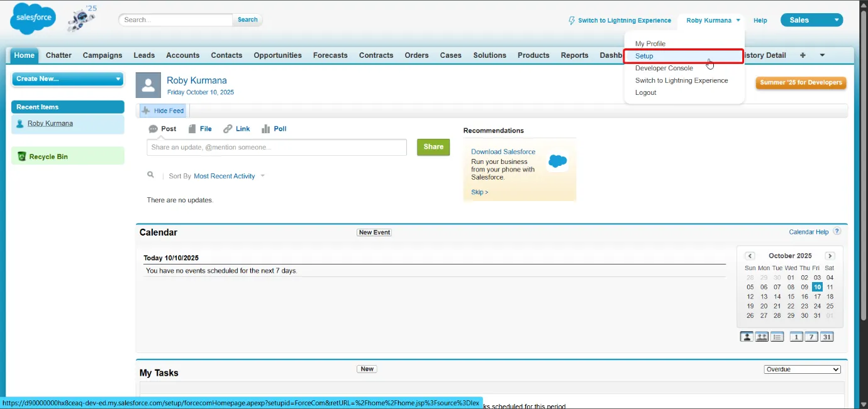
Task: Open the Leads tab
Action: coord(144,55)
